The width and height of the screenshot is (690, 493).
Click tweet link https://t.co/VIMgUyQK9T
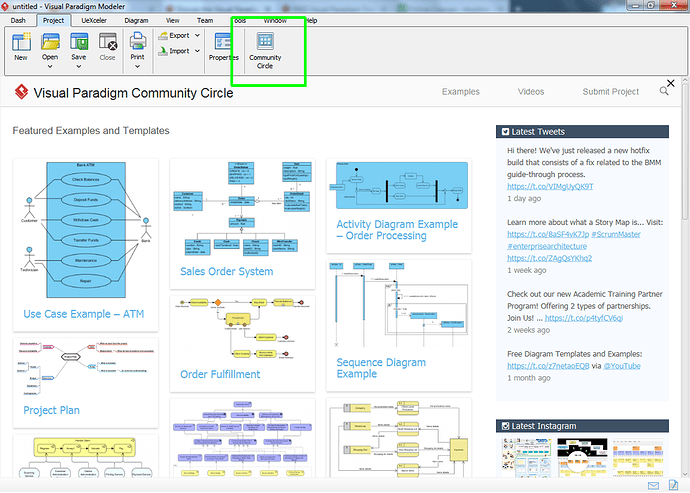tap(550, 186)
